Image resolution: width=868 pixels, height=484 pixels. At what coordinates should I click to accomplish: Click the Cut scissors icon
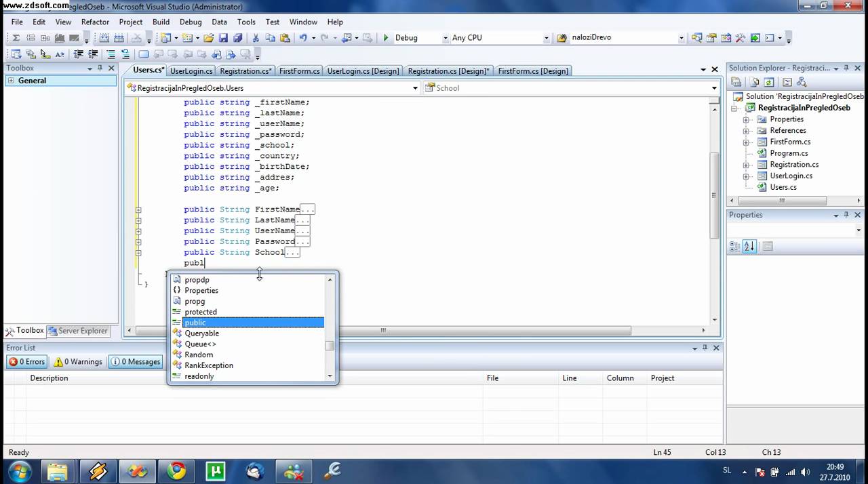256,38
